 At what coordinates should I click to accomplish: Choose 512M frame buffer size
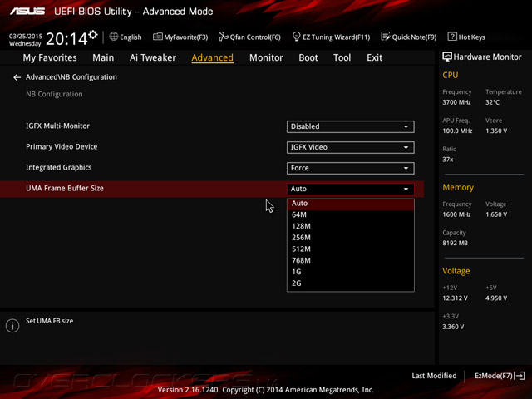point(351,249)
